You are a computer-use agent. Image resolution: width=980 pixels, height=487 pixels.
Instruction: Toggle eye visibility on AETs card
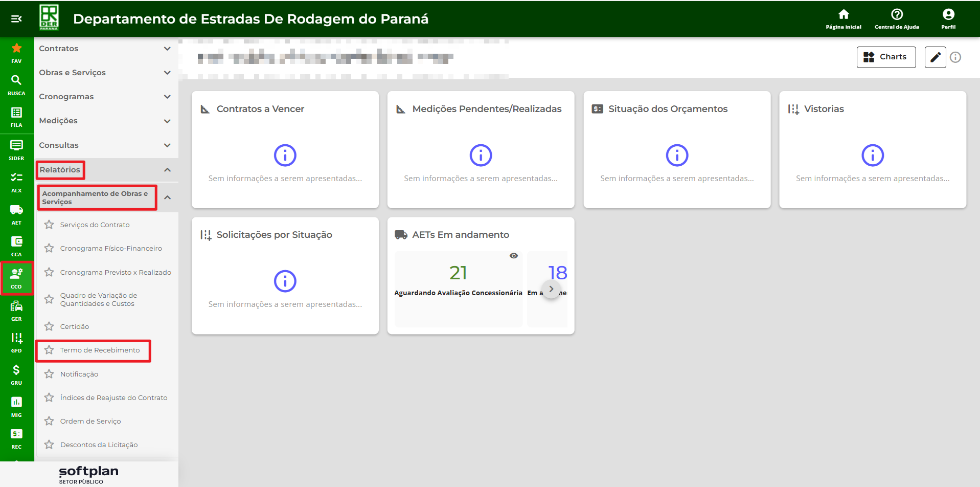pos(513,256)
